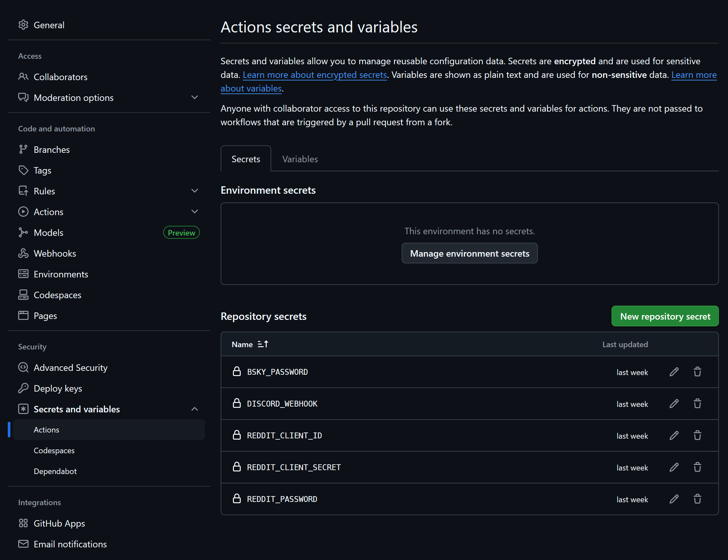
Task: Open Actions under Secrets and variables
Action: pyautogui.click(x=109, y=430)
